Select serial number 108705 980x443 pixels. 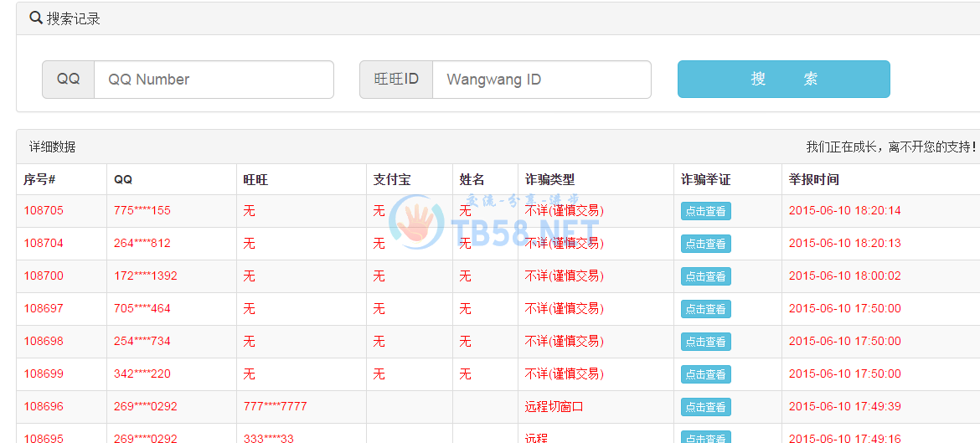tap(43, 210)
